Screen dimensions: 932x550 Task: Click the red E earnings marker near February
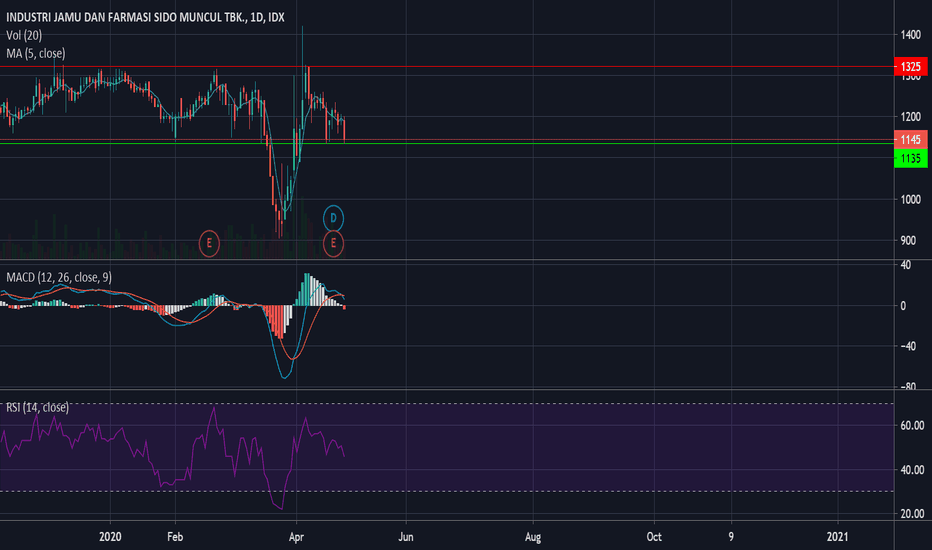pyautogui.click(x=209, y=243)
